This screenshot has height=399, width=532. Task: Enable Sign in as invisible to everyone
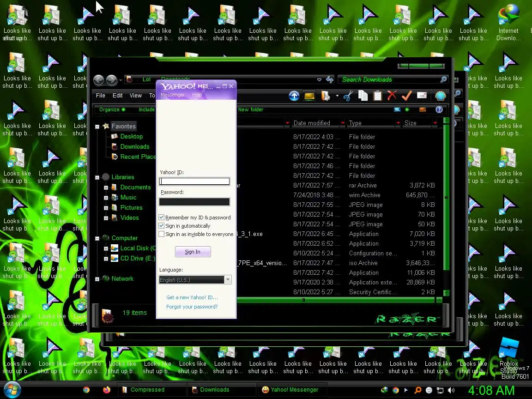click(x=162, y=234)
